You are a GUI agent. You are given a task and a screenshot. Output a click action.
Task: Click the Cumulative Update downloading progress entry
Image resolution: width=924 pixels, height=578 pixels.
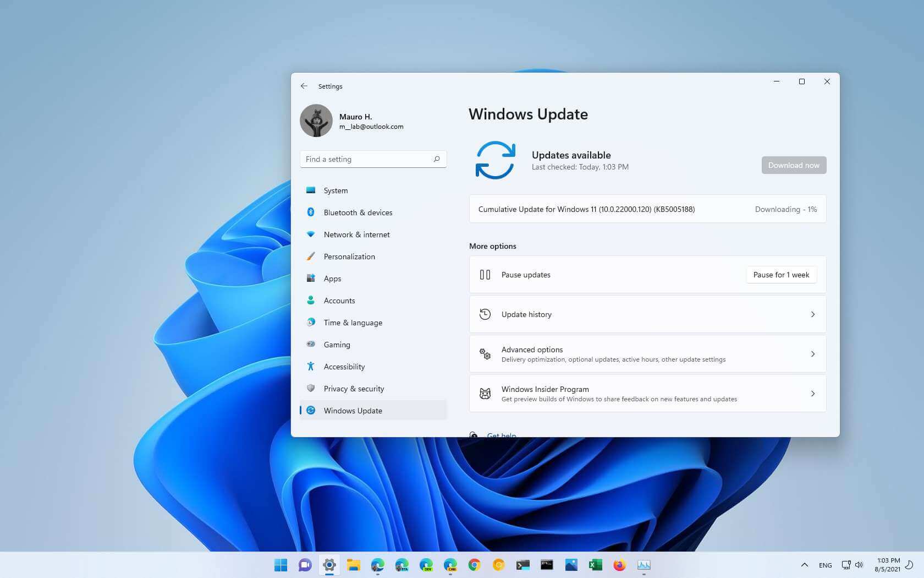tap(647, 209)
